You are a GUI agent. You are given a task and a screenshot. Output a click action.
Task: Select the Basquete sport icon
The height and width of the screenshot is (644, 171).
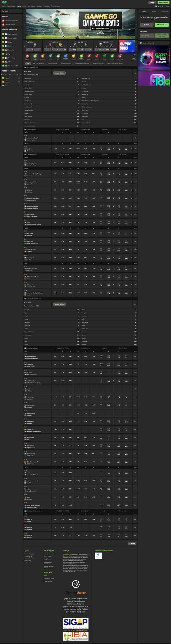43,56
